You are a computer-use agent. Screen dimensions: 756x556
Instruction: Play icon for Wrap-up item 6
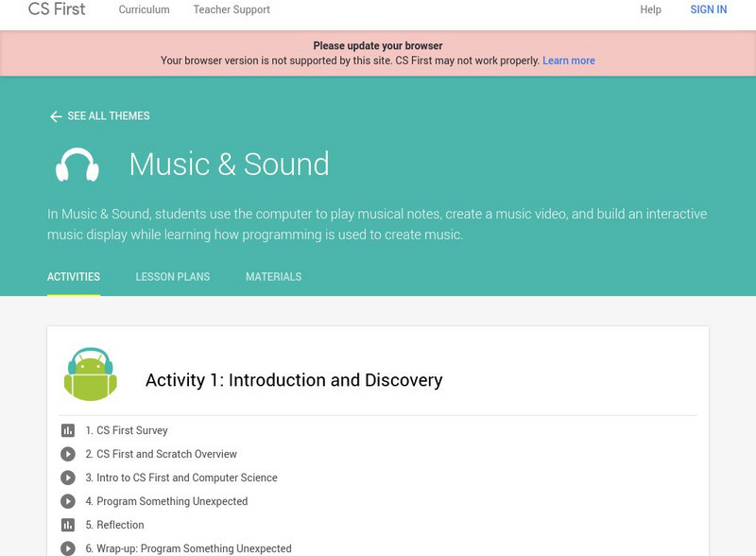(68, 548)
